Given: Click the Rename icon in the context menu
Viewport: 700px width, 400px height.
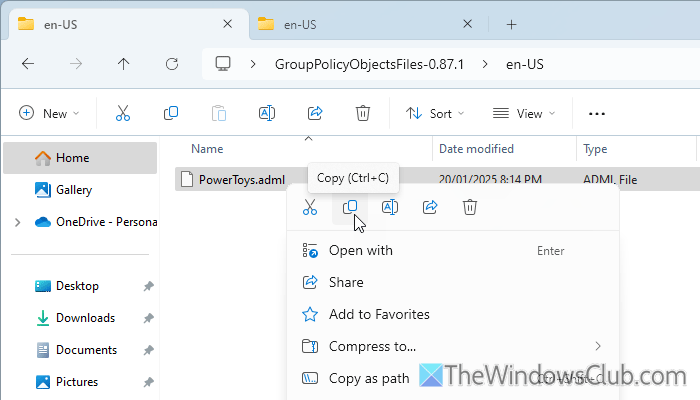Looking at the screenshot, I should tap(390, 207).
